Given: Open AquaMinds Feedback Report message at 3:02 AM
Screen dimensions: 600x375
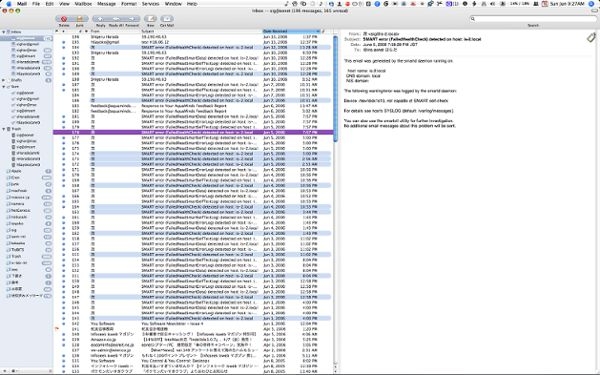Looking at the screenshot, I should (192, 111).
